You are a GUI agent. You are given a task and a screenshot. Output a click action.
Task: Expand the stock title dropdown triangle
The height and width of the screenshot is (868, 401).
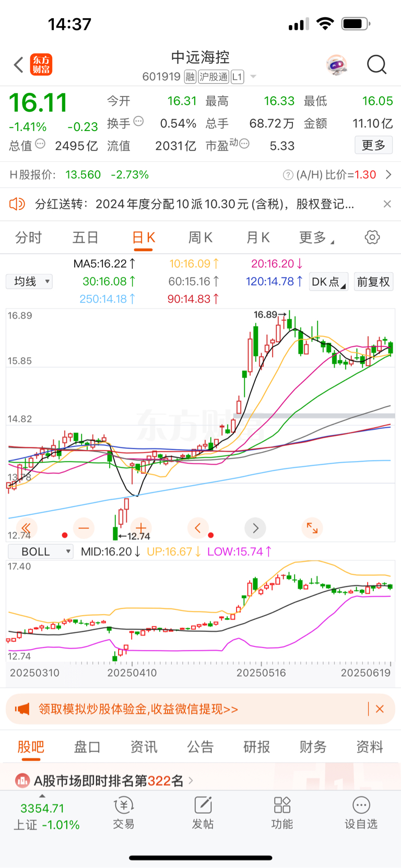(253, 77)
